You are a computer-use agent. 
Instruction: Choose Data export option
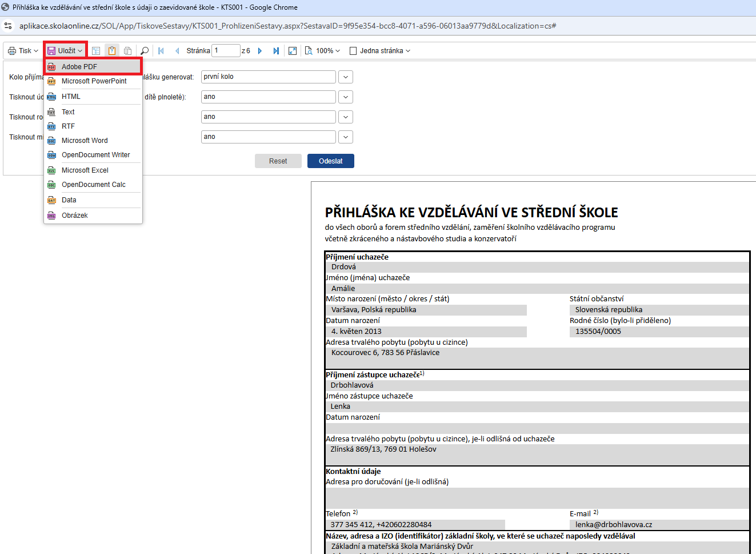click(x=93, y=200)
